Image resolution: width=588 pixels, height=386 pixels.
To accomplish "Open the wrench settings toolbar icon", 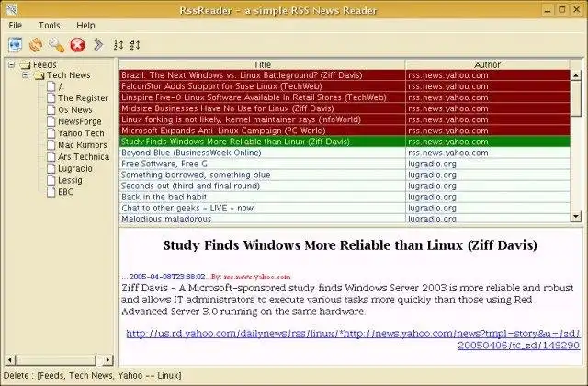I will click(x=56, y=45).
